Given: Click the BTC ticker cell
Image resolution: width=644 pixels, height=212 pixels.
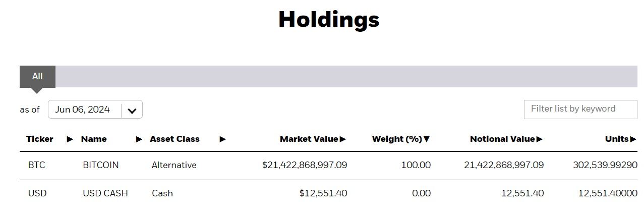Looking at the screenshot, I should tap(37, 165).
